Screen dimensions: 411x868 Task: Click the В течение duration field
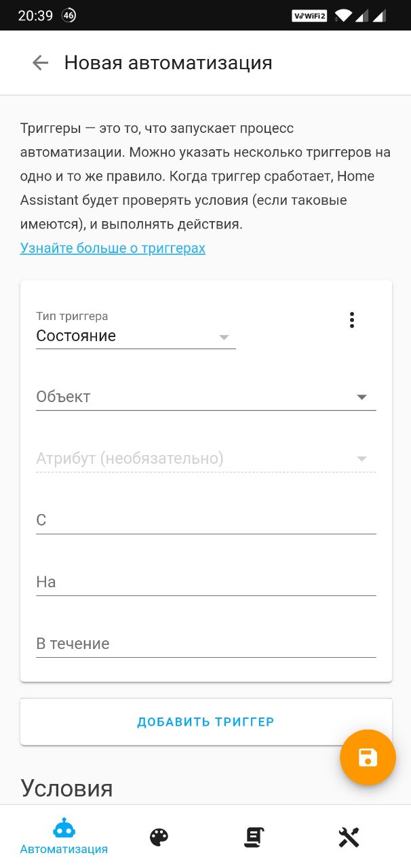206,644
